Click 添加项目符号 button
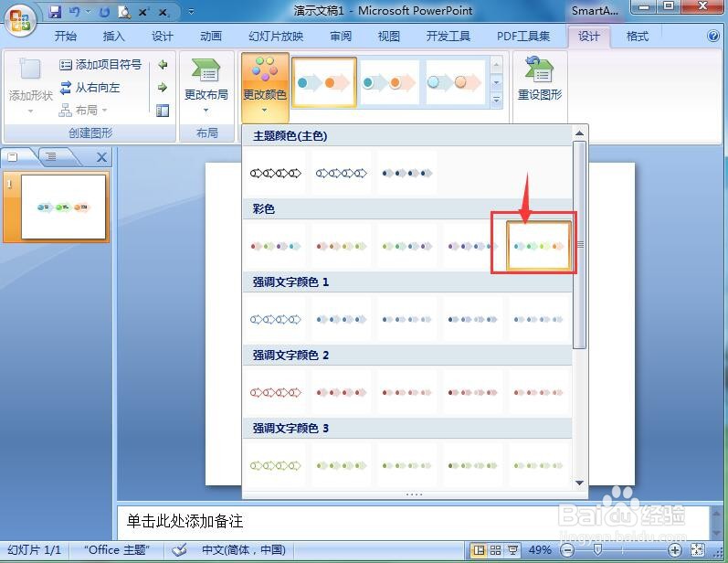This screenshot has height=563, width=728. pyautogui.click(x=100, y=65)
